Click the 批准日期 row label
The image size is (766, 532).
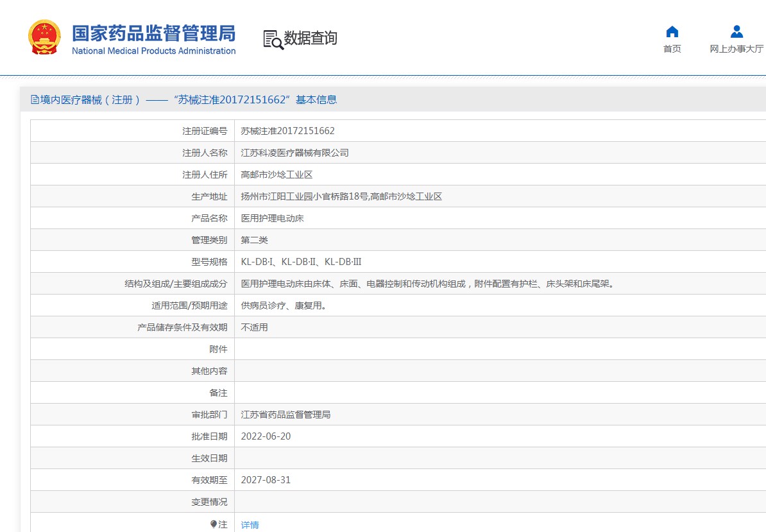tap(209, 436)
